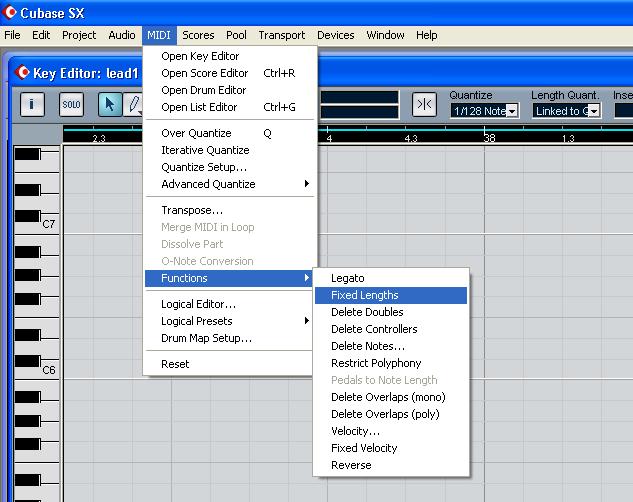
Task: Choose Open Key Editor
Action: [229, 56]
